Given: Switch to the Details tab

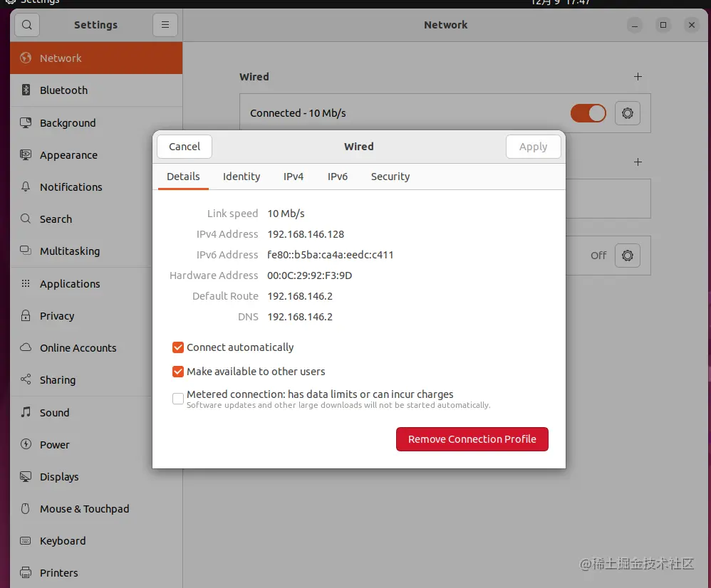Looking at the screenshot, I should click(183, 177).
